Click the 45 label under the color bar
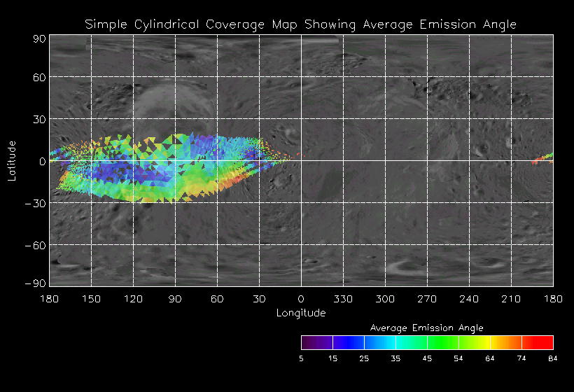Image resolution: width=574 pixels, height=392 pixels. [x=427, y=359]
